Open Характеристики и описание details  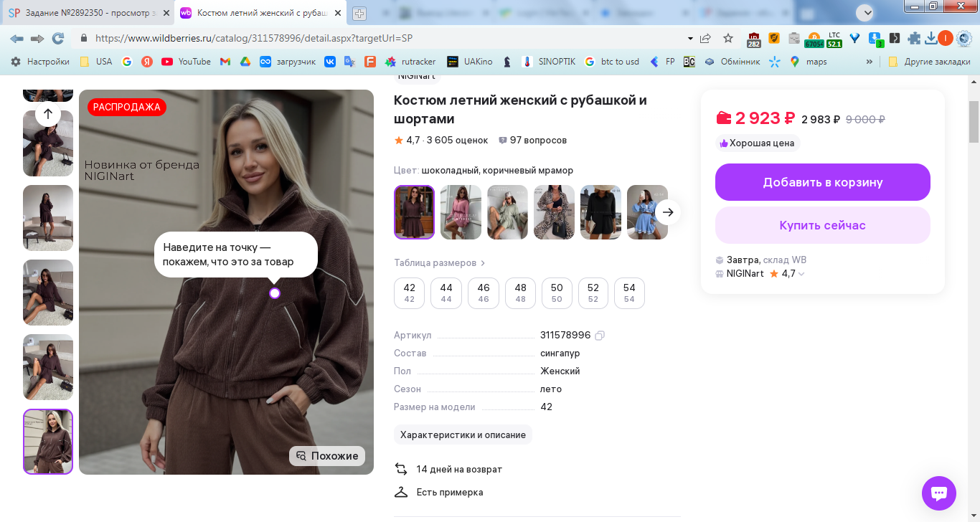point(463,435)
